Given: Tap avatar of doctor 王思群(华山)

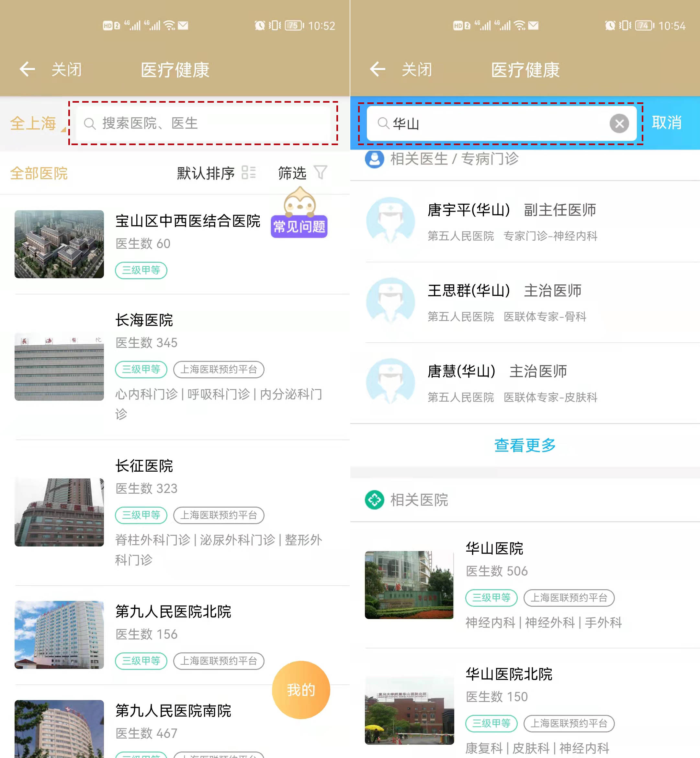Looking at the screenshot, I should coord(390,301).
